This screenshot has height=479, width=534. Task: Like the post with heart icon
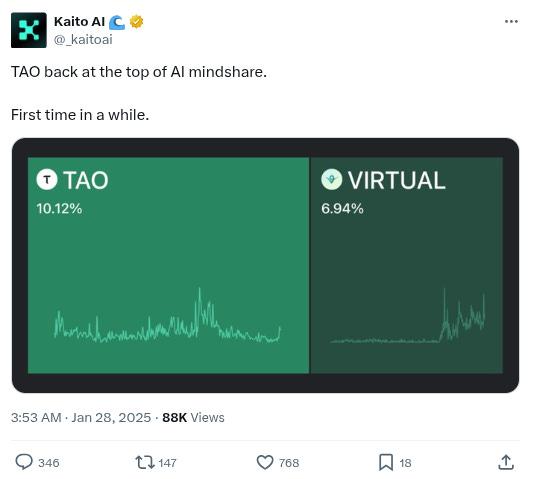pyautogui.click(x=265, y=462)
